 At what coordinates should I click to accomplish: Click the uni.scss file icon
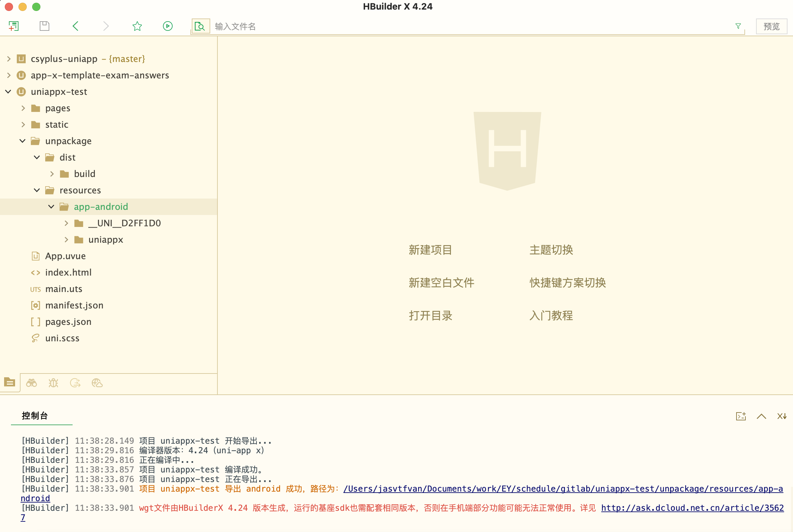coord(36,338)
